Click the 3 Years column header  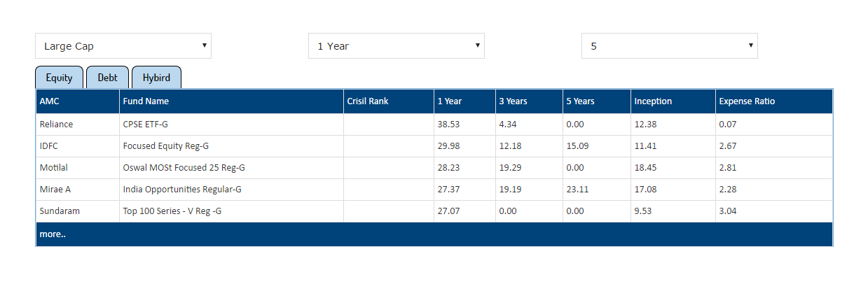(x=514, y=101)
